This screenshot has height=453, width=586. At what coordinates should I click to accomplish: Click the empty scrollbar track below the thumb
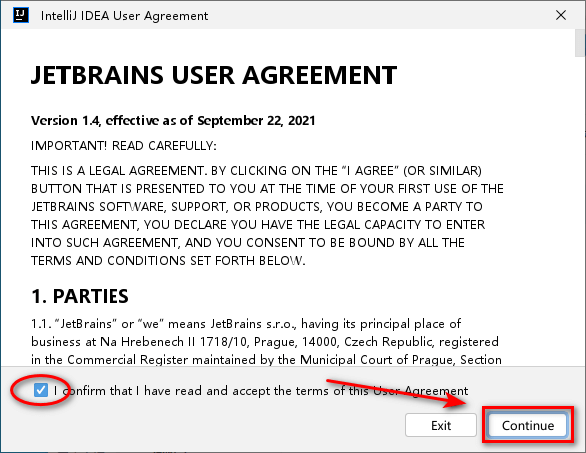pyautogui.click(x=580, y=211)
